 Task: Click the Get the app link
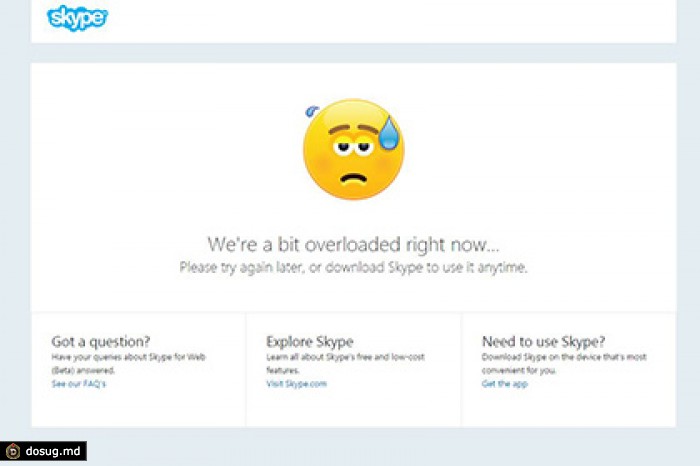(504, 384)
